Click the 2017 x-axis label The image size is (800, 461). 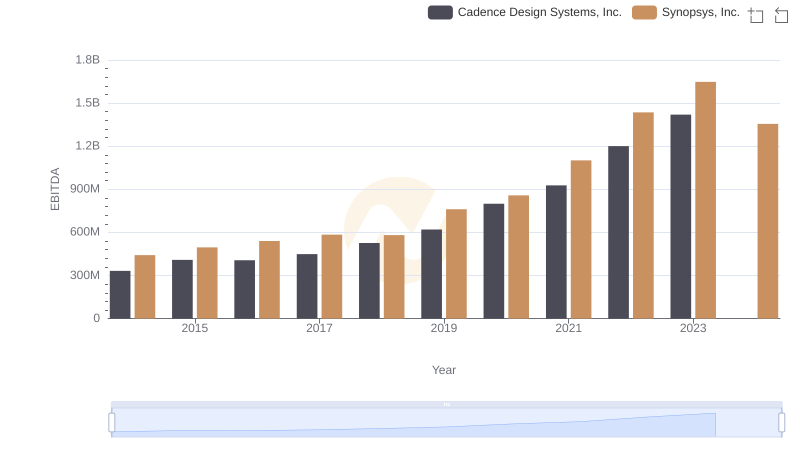[319, 328]
